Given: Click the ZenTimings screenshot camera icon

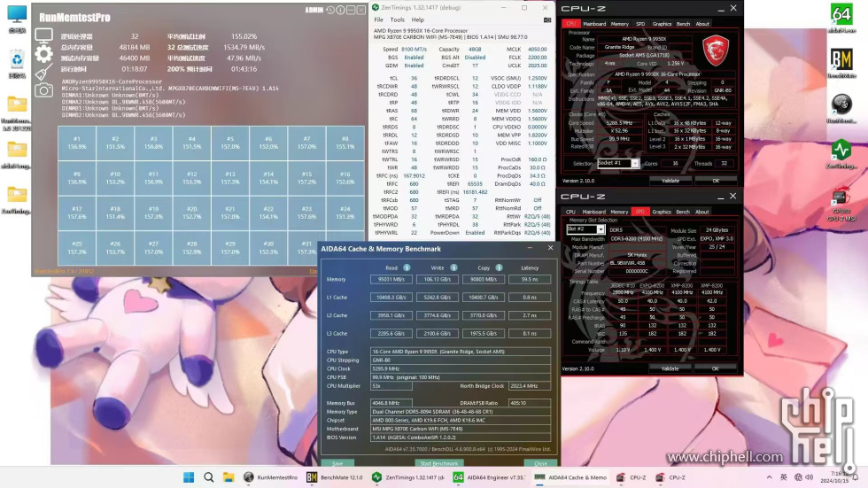Looking at the screenshot, I should coord(547,19).
